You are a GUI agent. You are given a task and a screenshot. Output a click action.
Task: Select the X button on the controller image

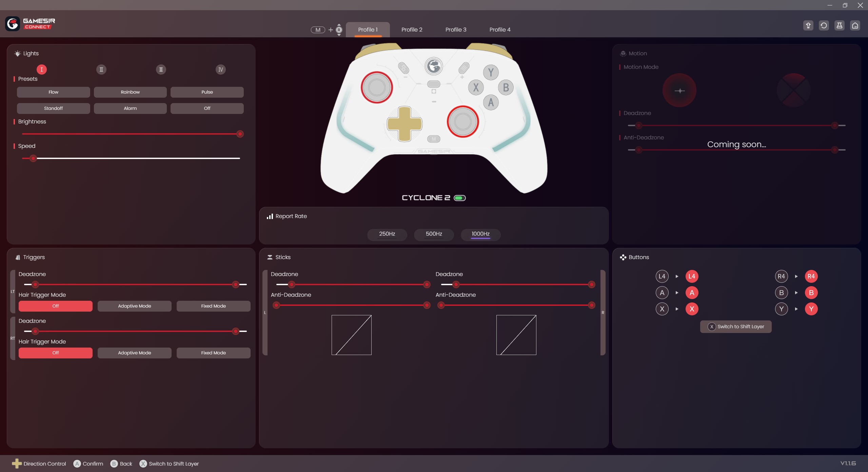tap(476, 87)
